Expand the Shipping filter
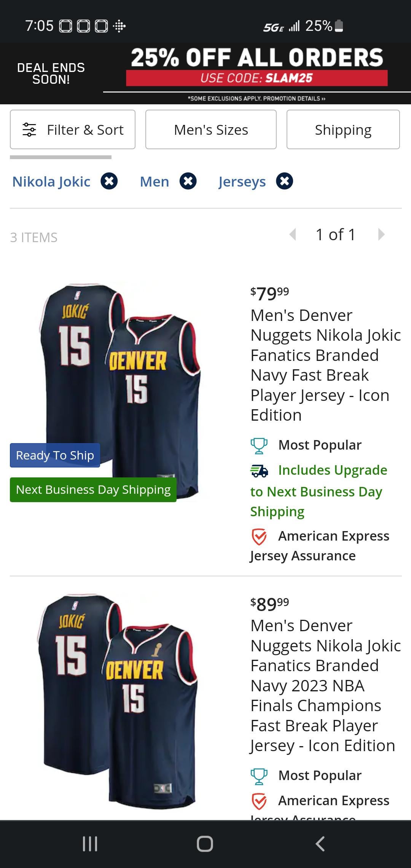Image resolution: width=411 pixels, height=868 pixels. (x=343, y=130)
